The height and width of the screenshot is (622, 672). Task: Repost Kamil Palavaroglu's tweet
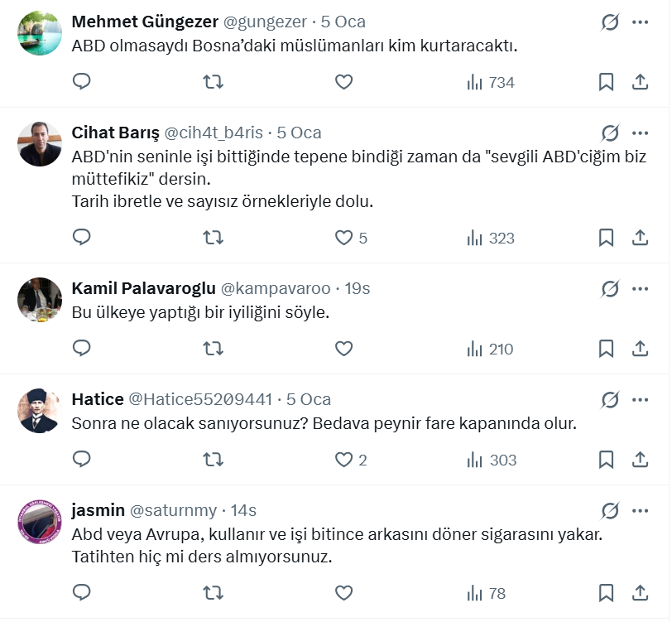[x=213, y=349]
